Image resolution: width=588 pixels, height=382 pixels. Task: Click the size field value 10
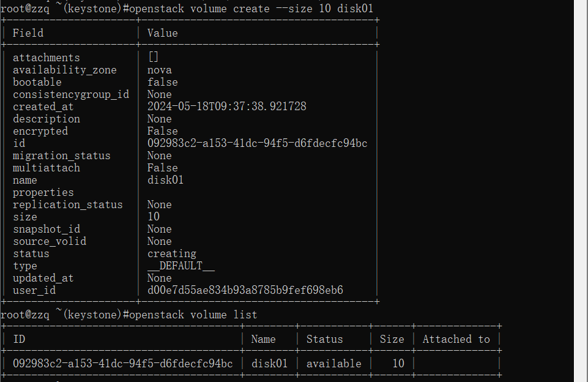tap(154, 217)
